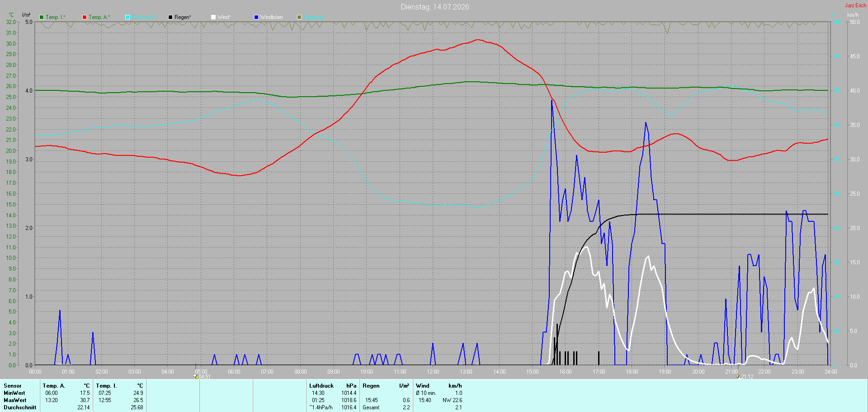
Task: Click the outdoor average value '22.14'
Action: tap(84, 407)
